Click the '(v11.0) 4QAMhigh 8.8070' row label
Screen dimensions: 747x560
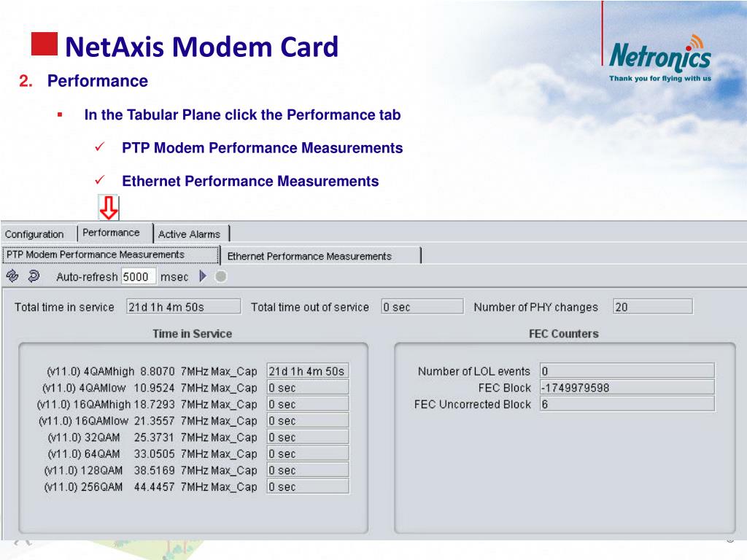(152, 371)
